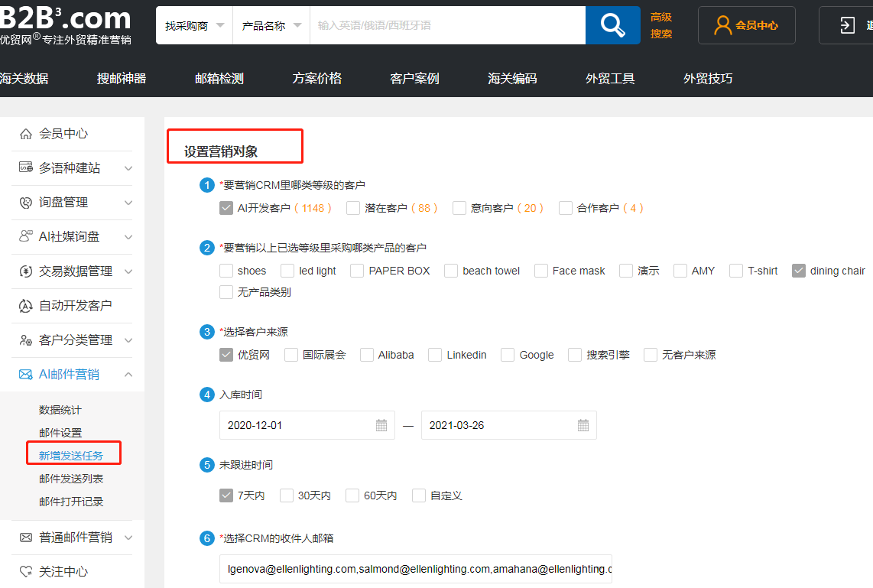Open the 产品名称 dropdown
This screenshot has width=873, height=588.
[271, 25]
